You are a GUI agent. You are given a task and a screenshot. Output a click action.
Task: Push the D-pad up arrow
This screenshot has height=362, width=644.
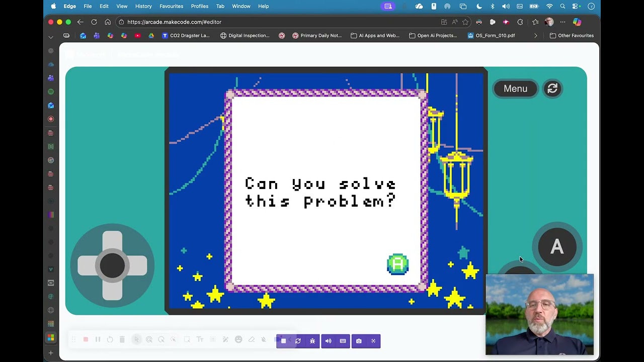(x=112, y=240)
